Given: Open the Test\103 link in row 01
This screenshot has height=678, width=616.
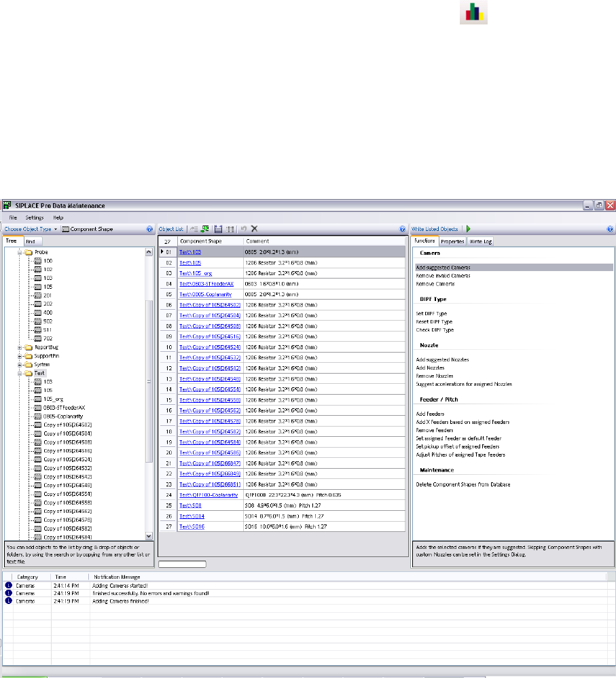Looking at the screenshot, I should [x=190, y=252].
